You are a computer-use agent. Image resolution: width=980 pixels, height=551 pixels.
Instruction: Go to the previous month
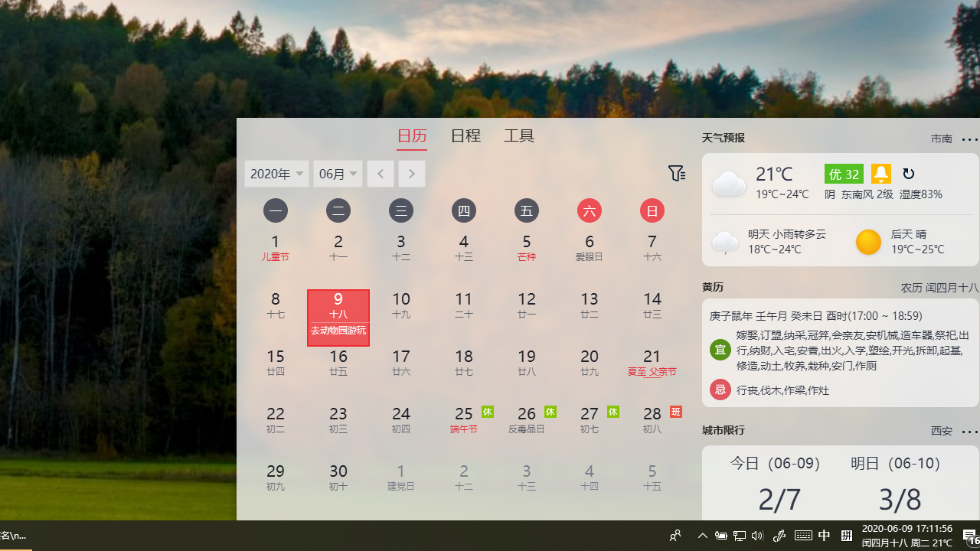point(381,174)
